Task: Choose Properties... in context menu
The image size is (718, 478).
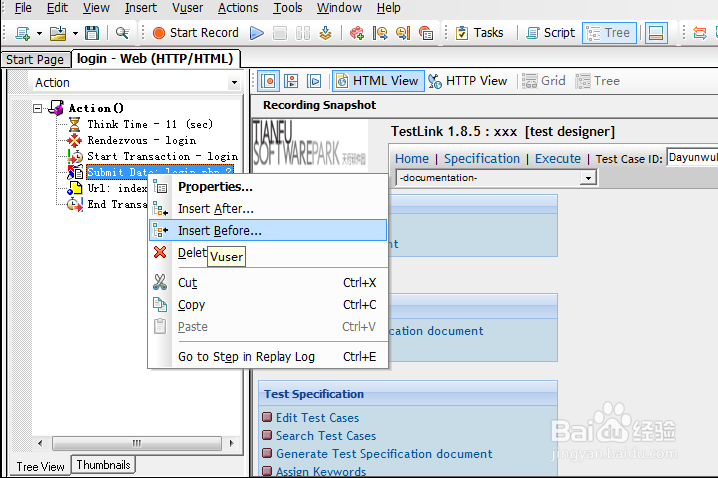Action: (268, 187)
